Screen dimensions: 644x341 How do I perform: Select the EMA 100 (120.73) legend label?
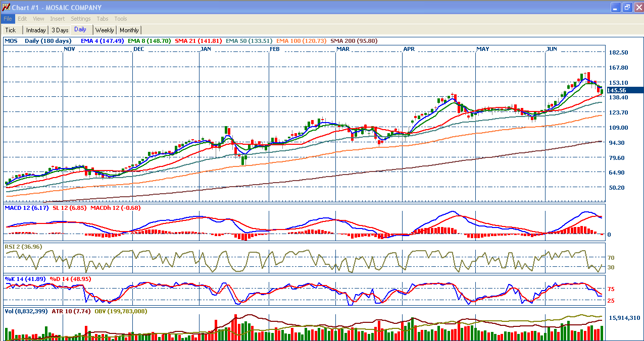[x=302, y=41]
